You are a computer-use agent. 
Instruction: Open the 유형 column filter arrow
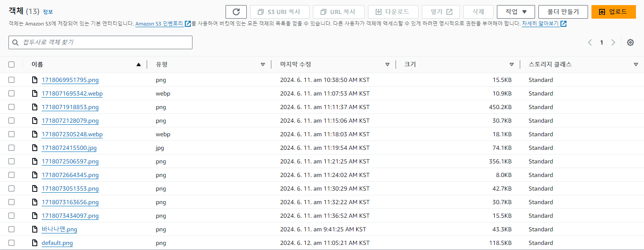(x=263, y=65)
